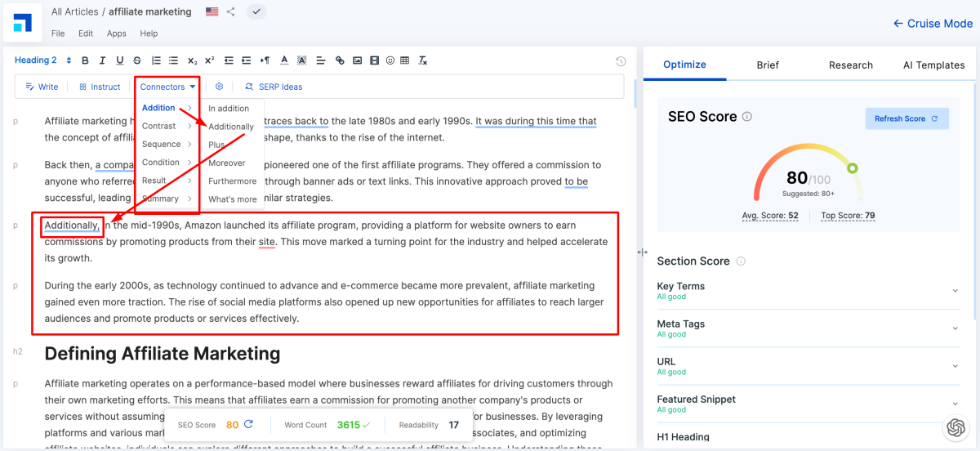This screenshot has width=980, height=451.
Task: Insert a link with the link icon
Action: (x=340, y=60)
